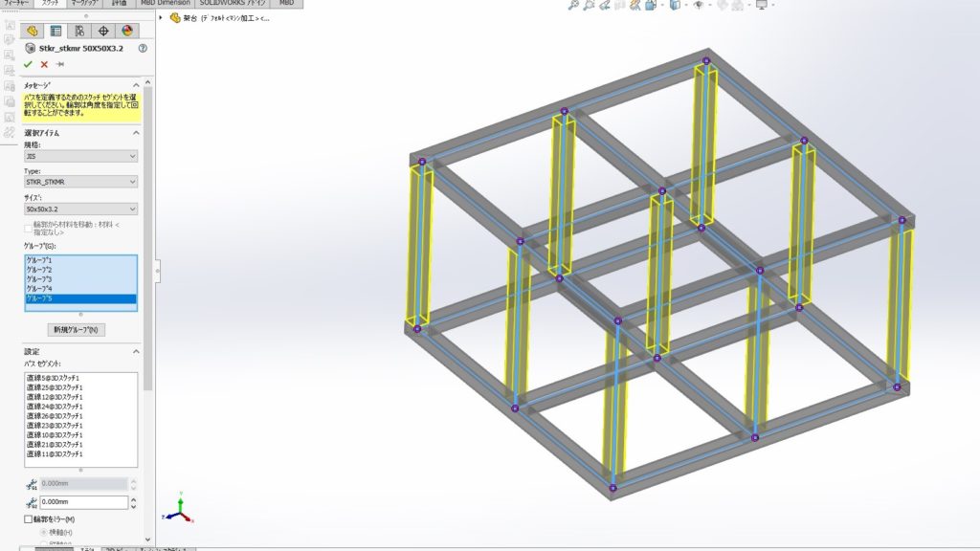Select the 快軸(H) radio button
This screenshot has height=551, width=980.
(43, 532)
